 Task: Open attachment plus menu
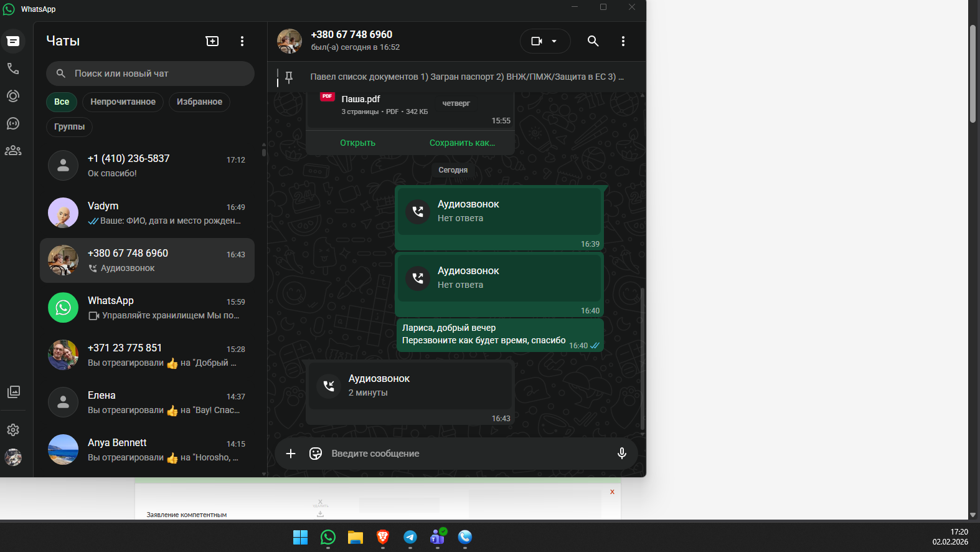point(291,454)
